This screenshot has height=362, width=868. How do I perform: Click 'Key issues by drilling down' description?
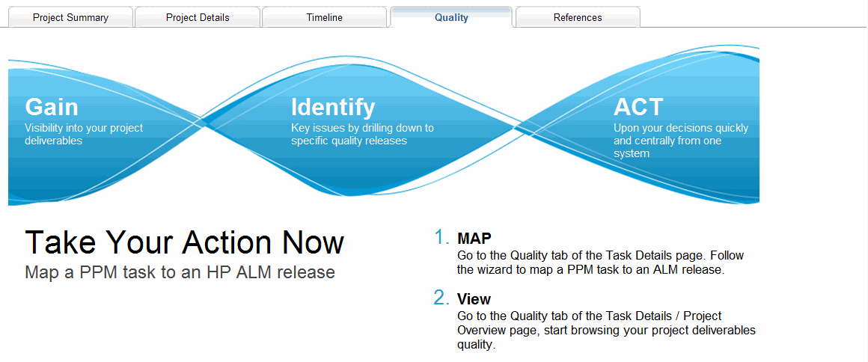pos(362,128)
